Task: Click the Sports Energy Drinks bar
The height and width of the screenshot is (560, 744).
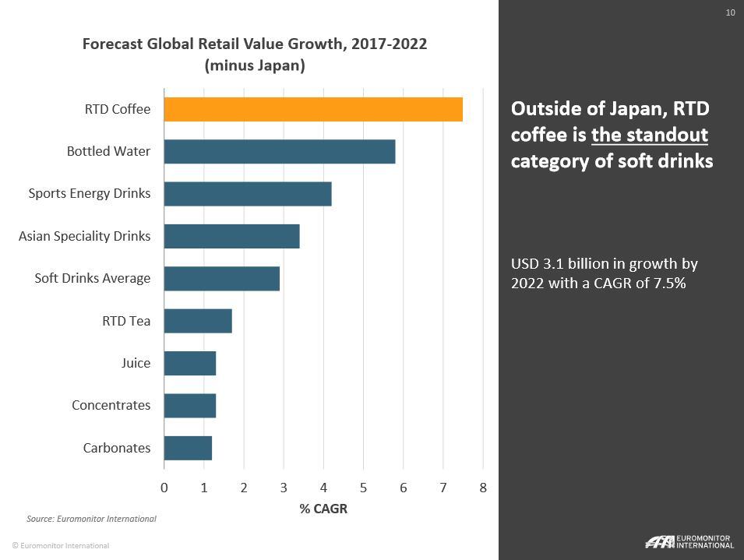Action: [x=249, y=192]
